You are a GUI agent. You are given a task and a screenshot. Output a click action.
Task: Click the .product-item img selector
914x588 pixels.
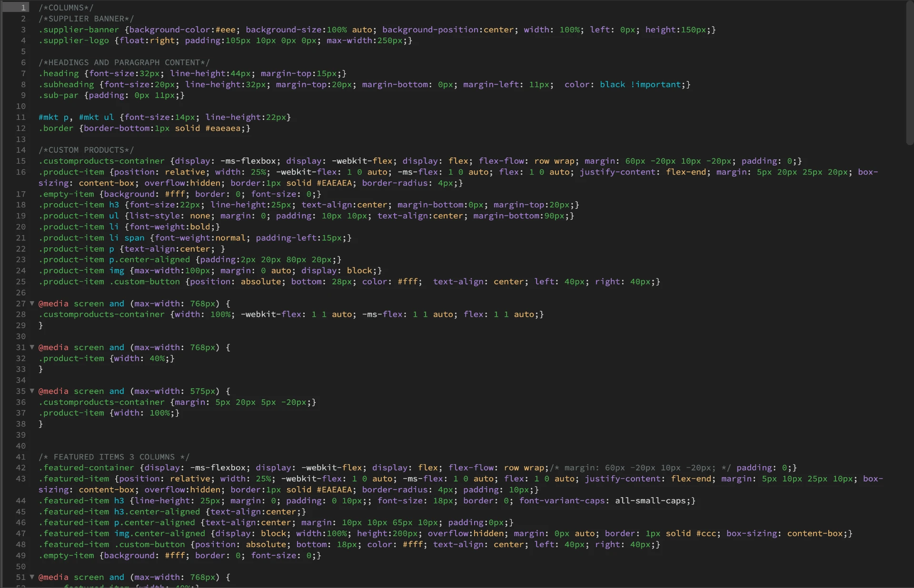[x=81, y=270]
